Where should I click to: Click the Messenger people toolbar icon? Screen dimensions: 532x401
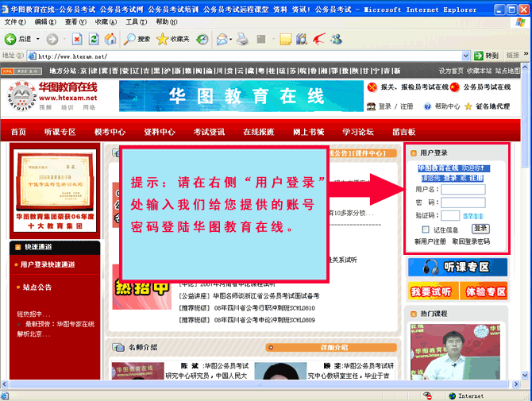pyautogui.click(x=336, y=40)
